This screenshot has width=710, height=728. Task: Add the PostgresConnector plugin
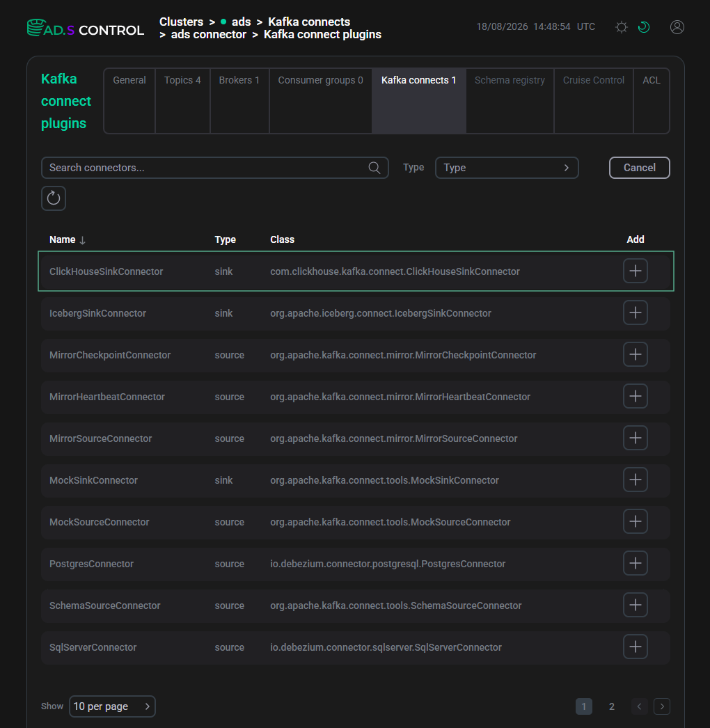click(636, 564)
